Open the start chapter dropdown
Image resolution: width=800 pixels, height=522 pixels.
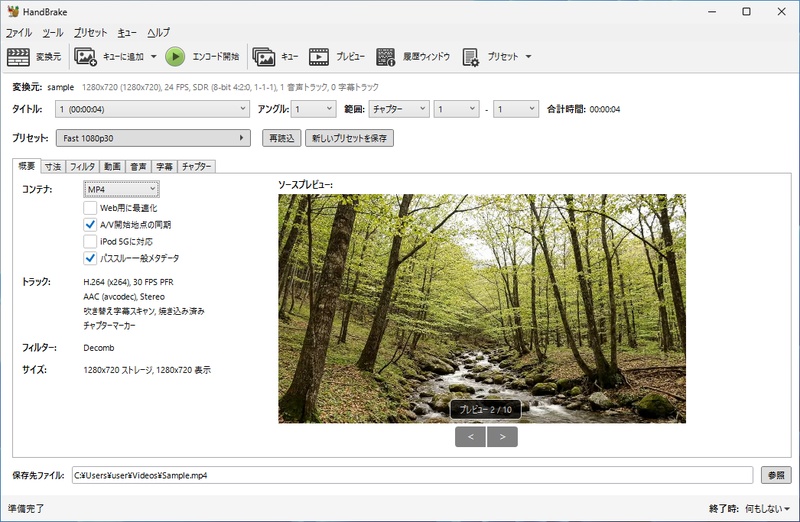point(457,109)
